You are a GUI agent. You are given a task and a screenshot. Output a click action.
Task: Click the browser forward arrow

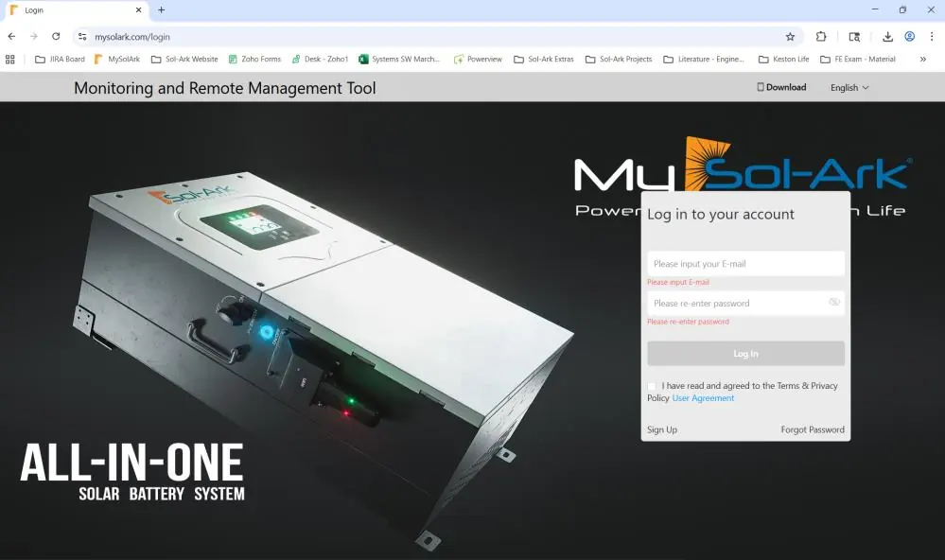pyautogui.click(x=34, y=37)
